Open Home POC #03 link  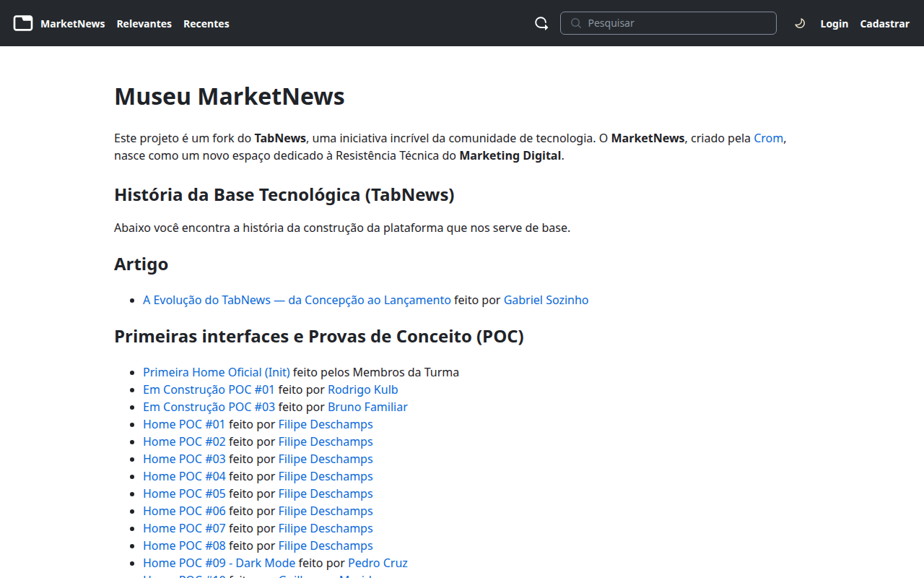pos(184,459)
